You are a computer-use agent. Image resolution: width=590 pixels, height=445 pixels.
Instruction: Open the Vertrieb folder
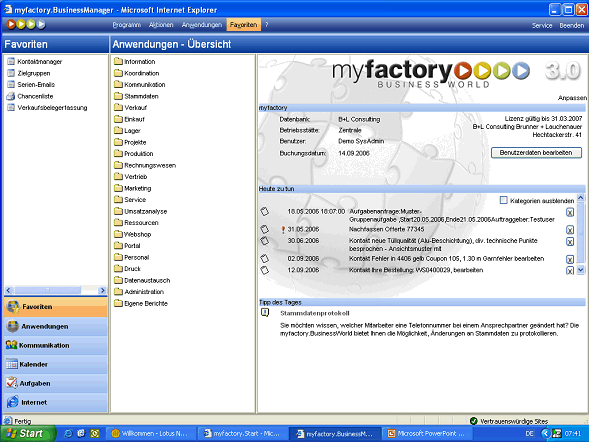tap(131, 176)
